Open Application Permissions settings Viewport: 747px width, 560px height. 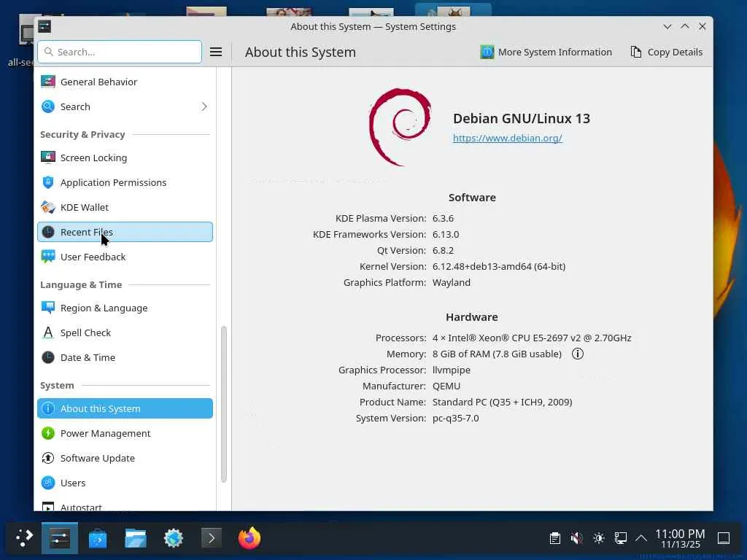(125, 182)
